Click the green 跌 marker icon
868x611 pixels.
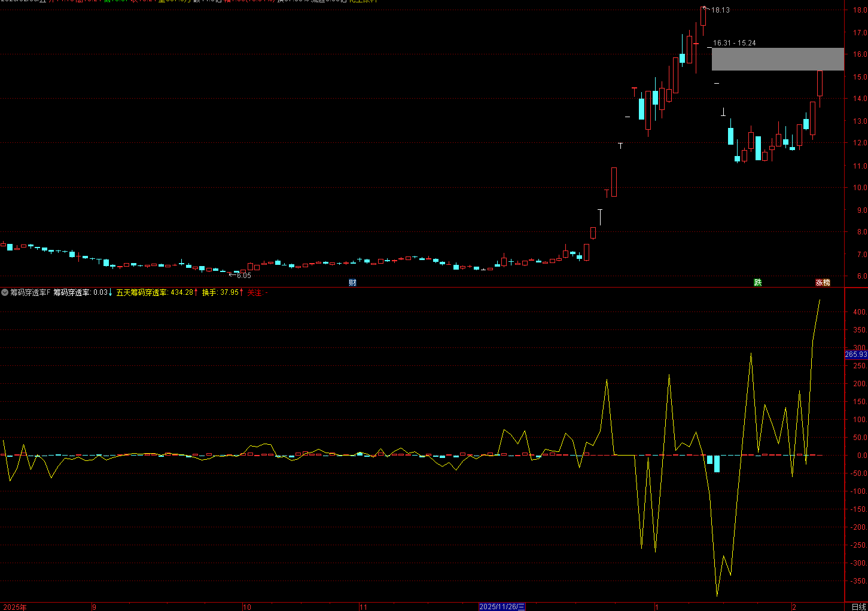pyautogui.click(x=758, y=283)
